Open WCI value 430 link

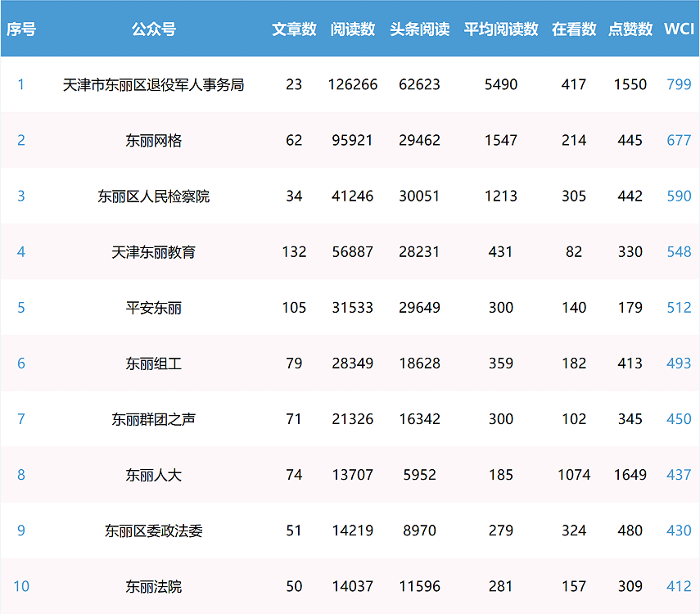point(679,531)
